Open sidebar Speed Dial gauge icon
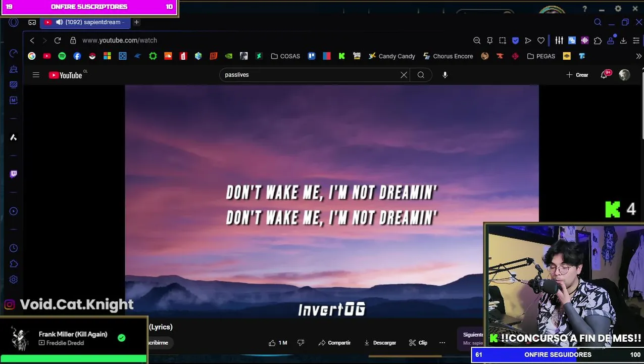This screenshot has height=364, width=644. 14,53
